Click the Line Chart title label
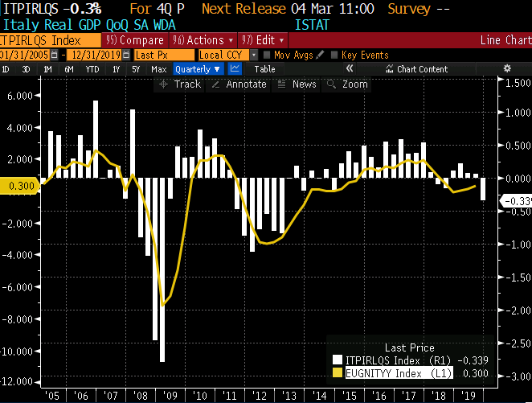This screenshot has height=403, width=532. (505, 40)
